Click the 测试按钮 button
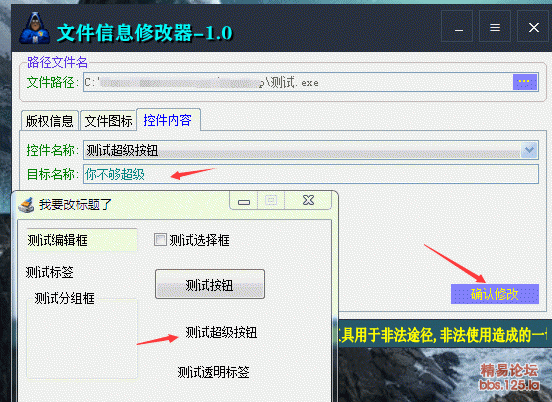The width and height of the screenshot is (552, 402). (210, 284)
